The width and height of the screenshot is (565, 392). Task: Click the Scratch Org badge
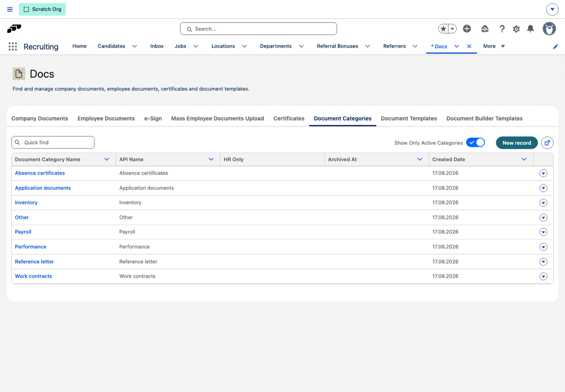pos(42,9)
